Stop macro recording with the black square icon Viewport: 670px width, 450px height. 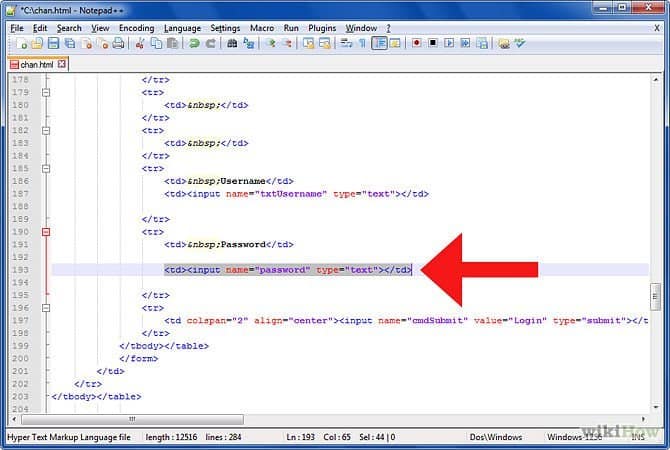[433, 43]
